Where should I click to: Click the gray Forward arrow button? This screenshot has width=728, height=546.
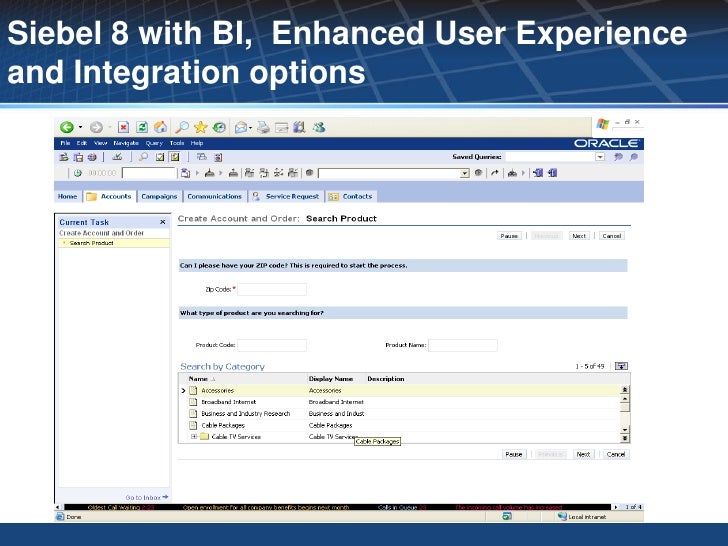click(96, 127)
